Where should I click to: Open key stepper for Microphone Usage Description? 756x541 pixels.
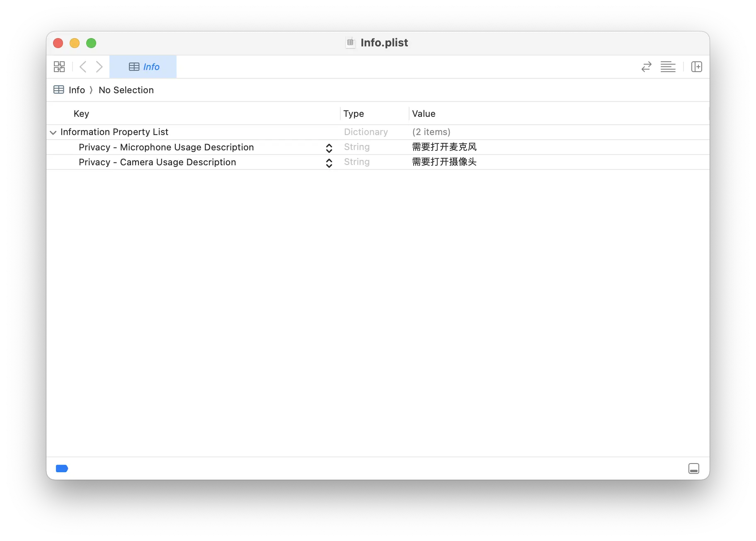[x=329, y=148]
